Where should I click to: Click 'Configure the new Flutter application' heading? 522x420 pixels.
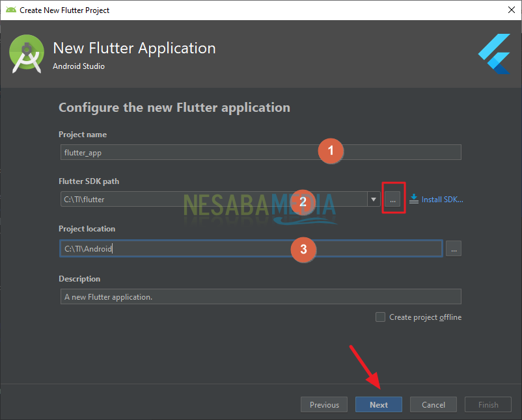tap(174, 108)
